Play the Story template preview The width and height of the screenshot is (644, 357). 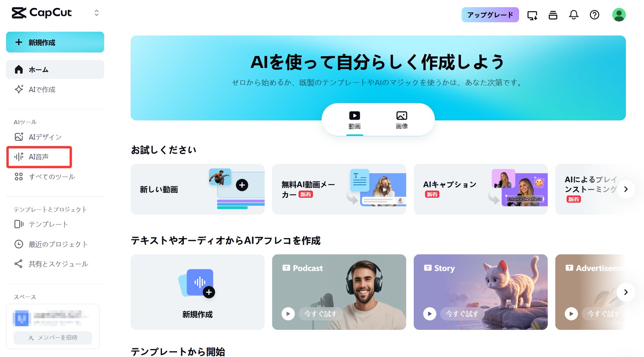pos(430,314)
